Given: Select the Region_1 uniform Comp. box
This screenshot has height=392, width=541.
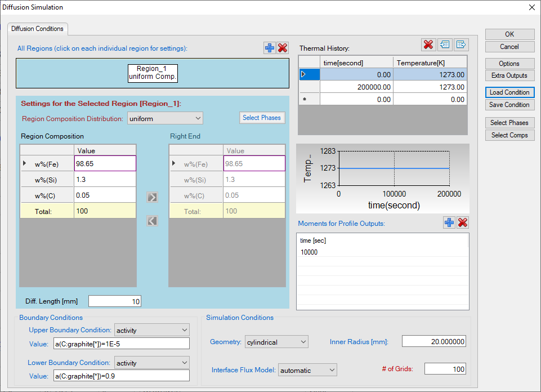Looking at the screenshot, I should [153, 73].
